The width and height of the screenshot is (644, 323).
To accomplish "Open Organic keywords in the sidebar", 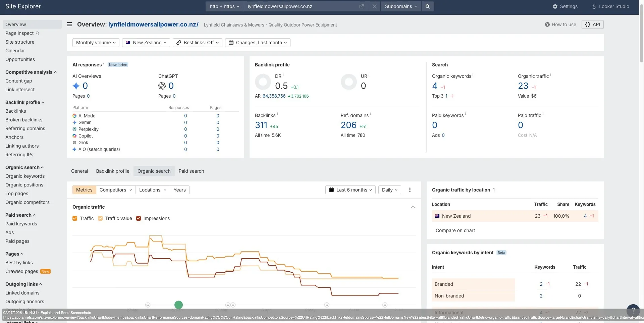I will tap(25, 176).
